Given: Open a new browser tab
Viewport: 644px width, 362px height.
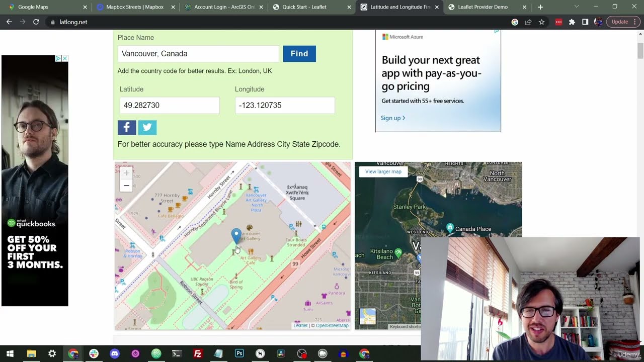Looking at the screenshot, I should (540, 7).
